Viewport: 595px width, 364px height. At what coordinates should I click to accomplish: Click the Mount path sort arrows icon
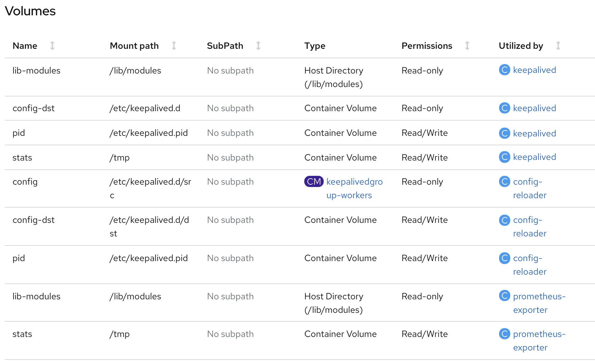pyautogui.click(x=174, y=46)
